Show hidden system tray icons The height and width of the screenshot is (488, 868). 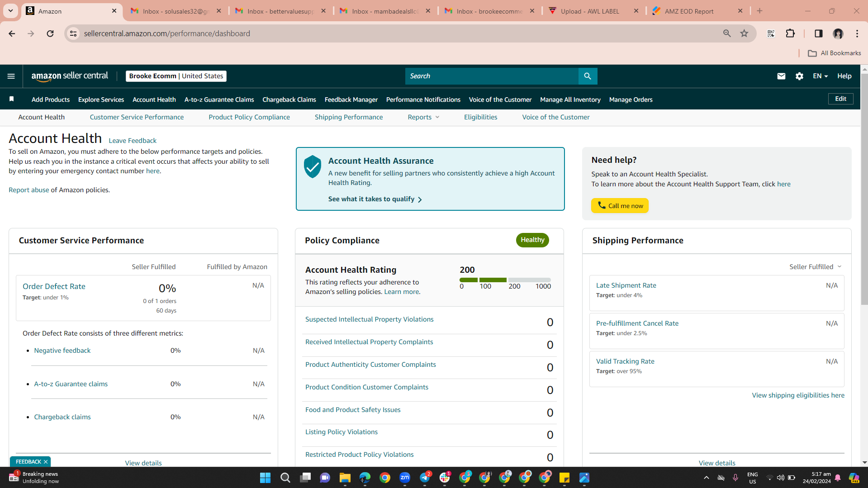[706, 478]
